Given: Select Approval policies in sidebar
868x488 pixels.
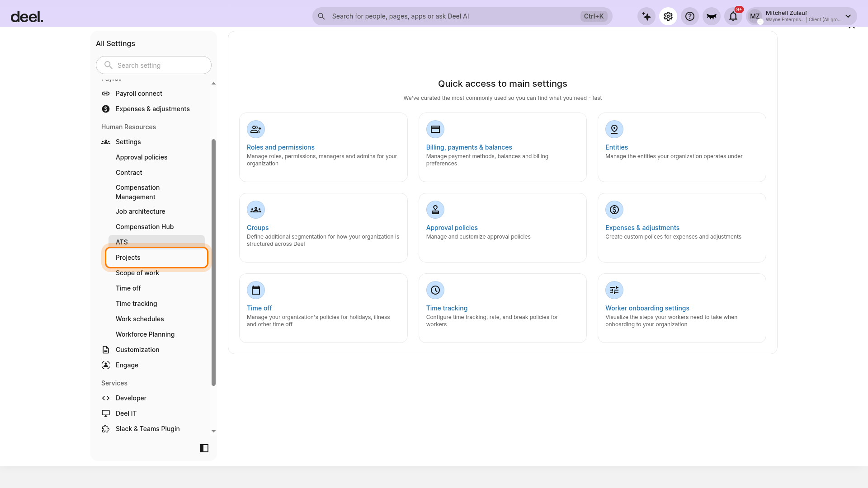Looking at the screenshot, I should coord(142,157).
